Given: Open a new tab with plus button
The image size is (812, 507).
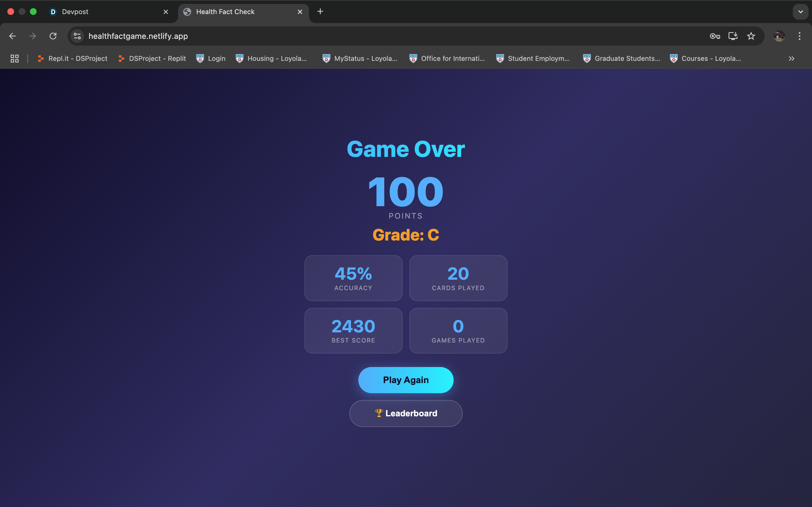Looking at the screenshot, I should (x=320, y=11).
